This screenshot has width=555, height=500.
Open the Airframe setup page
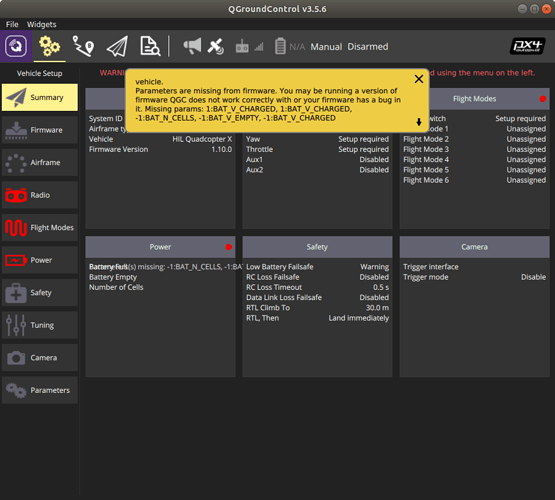coord(40,162)
